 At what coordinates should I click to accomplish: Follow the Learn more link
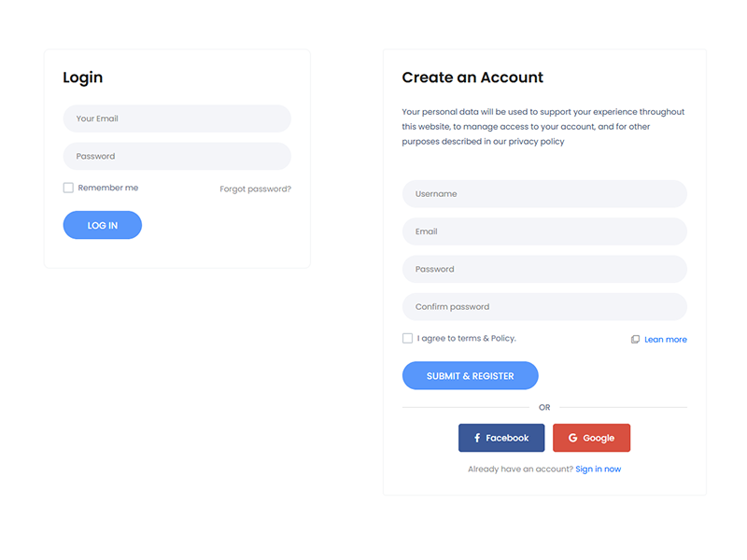click(665, 340)
